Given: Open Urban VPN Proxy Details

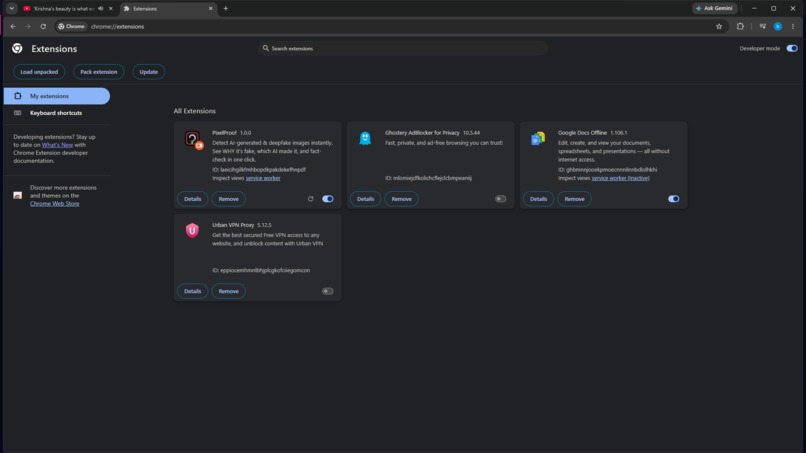Looking at the screenshot, I should [193, 291].
